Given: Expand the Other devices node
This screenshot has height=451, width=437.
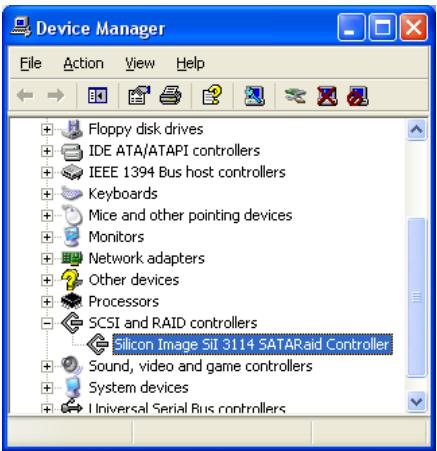Looking at the screenshot, I should point(47,280).
